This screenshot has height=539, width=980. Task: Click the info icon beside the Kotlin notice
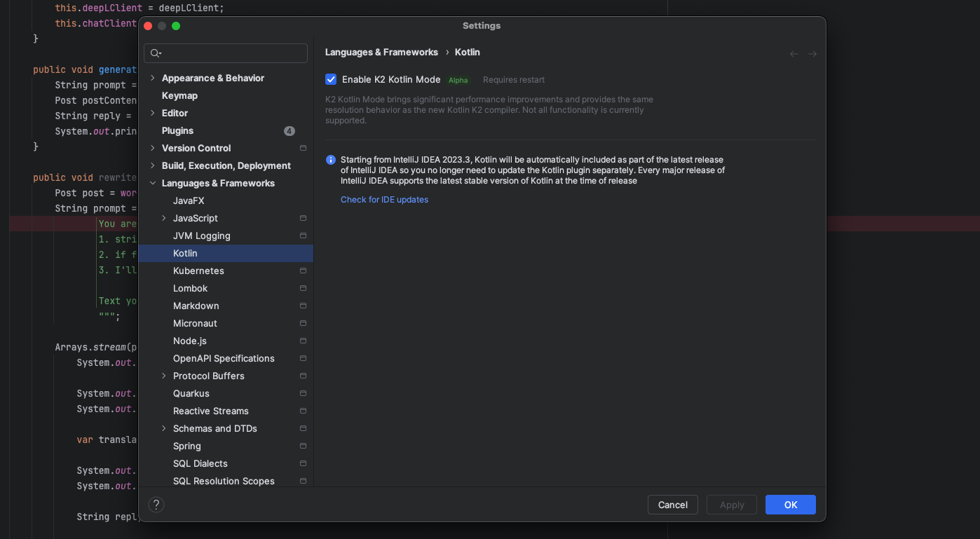click(x=330, y=160)
